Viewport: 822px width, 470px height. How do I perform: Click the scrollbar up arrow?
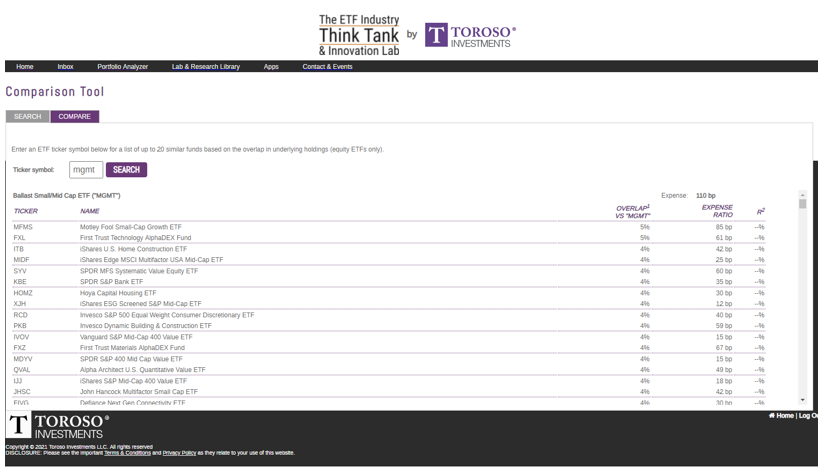click(x=803, y=195)
